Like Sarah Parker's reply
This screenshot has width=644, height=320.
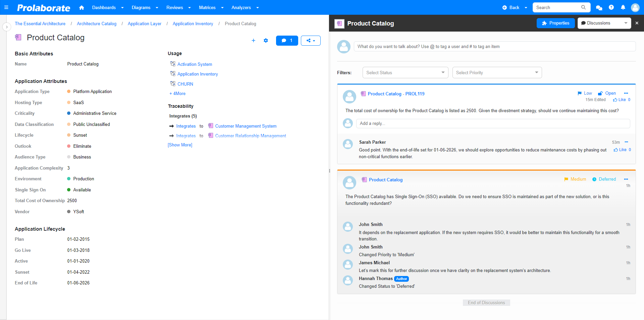pos(620,150)
